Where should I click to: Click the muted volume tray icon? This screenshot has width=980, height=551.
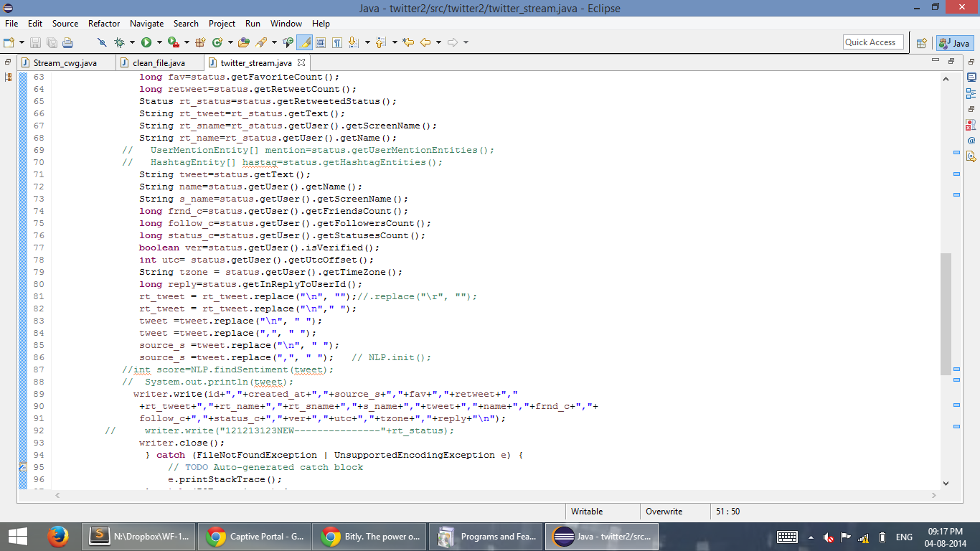(x=828, y=537)
